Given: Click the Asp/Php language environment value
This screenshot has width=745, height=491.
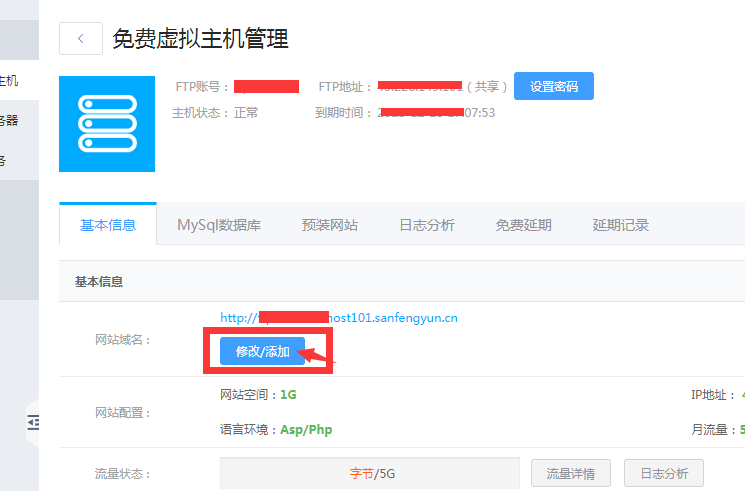Looking at the screenshot, I should 306,429.
